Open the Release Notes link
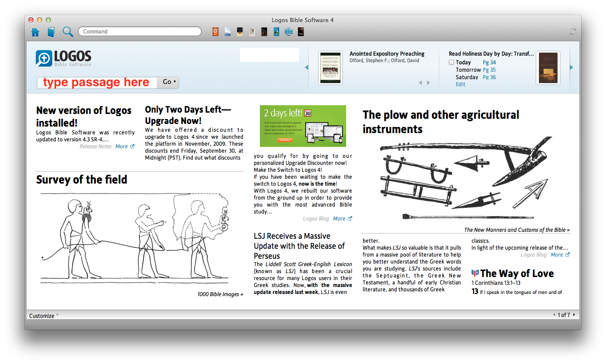Viewport: 606px width, 364px height. 96,147
